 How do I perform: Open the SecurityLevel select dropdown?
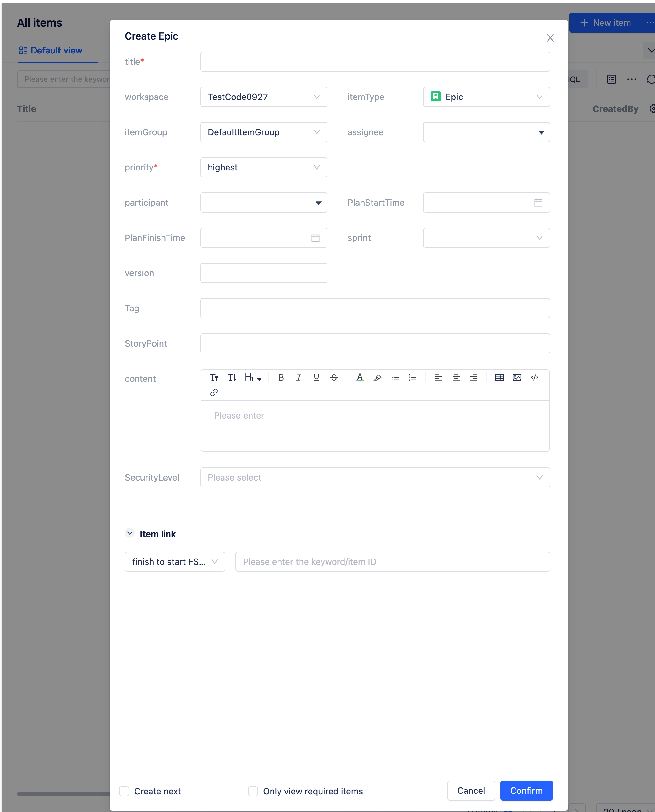point(375,477)
